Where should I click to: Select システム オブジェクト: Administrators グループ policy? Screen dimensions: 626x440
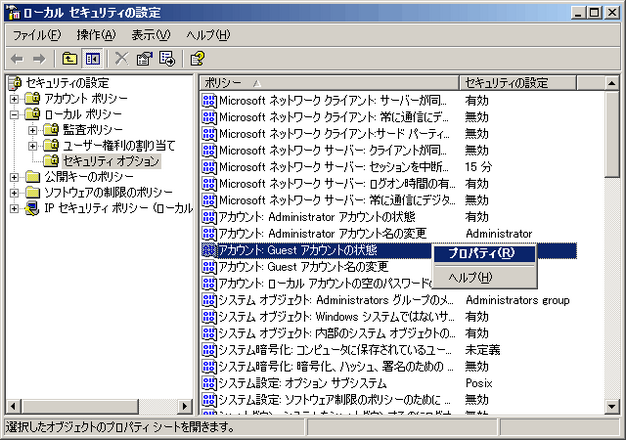click(x=336, y=300)
